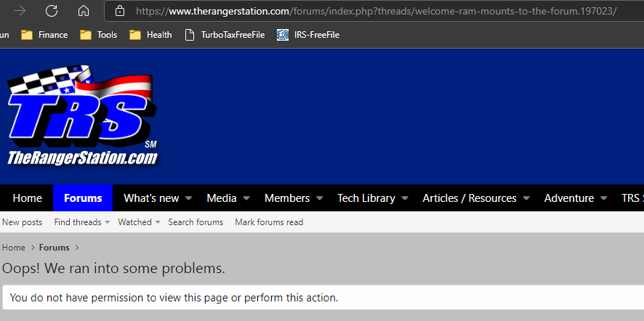Open the Members section
644x321 pixels.
[287, 198]
